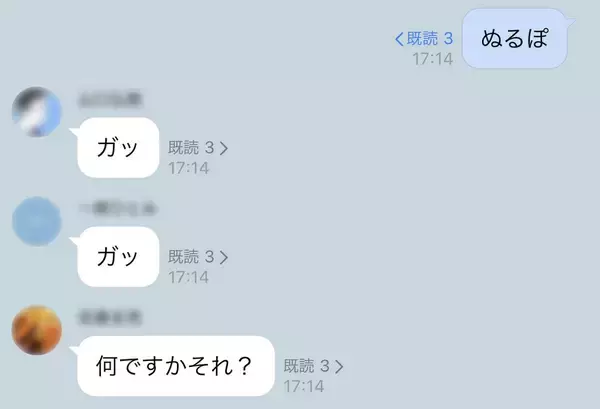Image resolution: width=600 pixels, height=409 pixels.
Task: Open the orange avatar's profile
Action: click(37, 330)
